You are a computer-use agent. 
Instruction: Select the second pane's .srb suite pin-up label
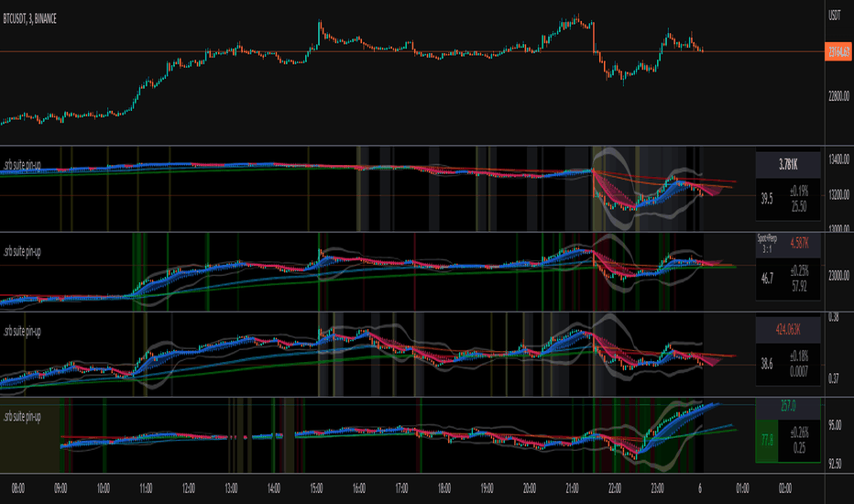(x=22, y=252)
